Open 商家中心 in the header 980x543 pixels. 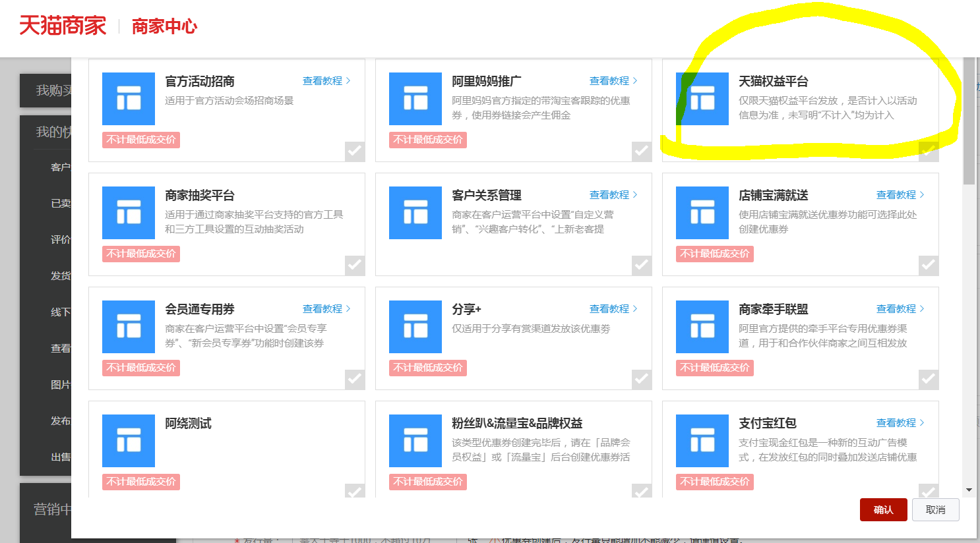pos(164,27)
